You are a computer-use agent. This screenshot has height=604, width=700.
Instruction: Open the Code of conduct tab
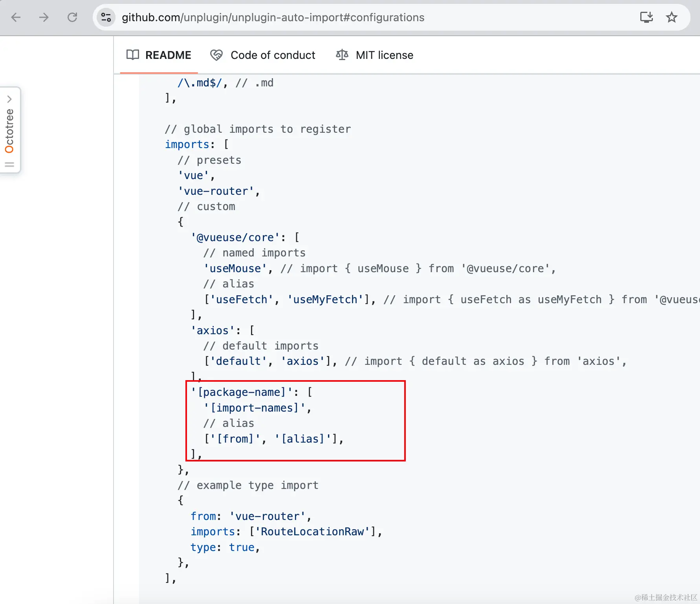click(x=262, y=55)
